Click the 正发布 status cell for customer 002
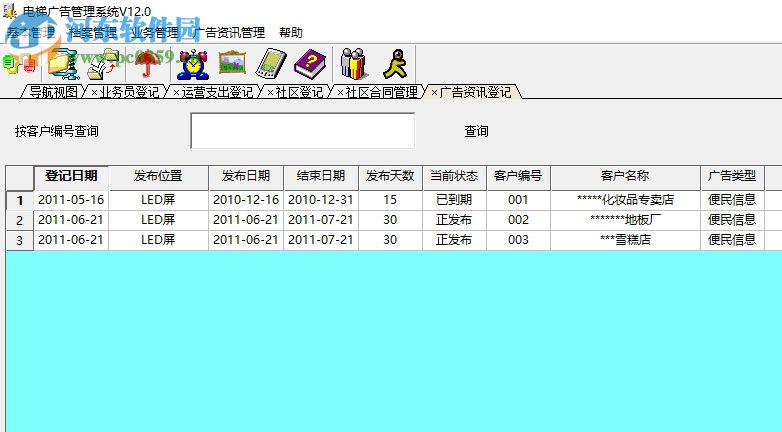 tap(454, 220)
